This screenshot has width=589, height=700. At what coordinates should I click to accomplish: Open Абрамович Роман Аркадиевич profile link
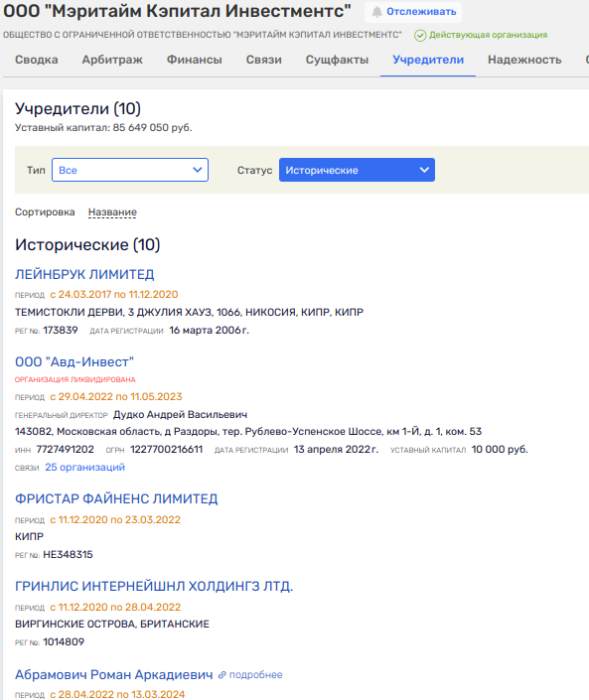[x=114, y=674]
